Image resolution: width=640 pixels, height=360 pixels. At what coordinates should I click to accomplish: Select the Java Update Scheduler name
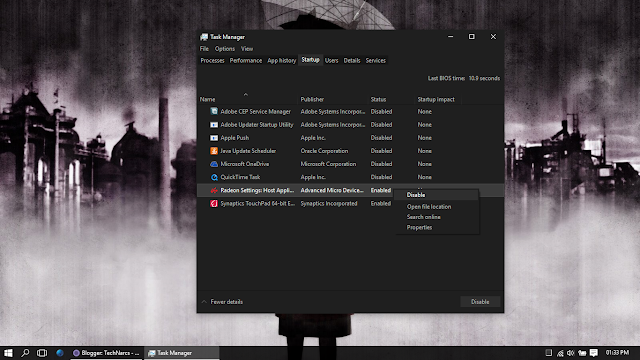248,151
